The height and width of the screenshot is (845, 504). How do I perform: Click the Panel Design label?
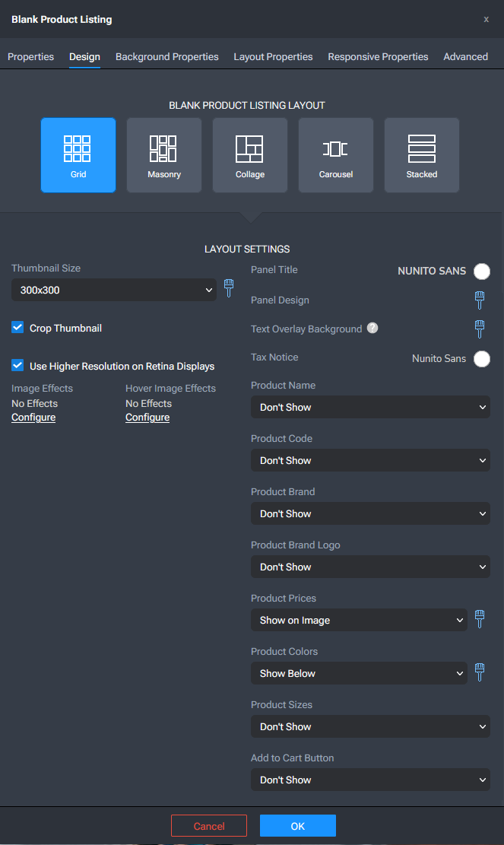[280, 300]
